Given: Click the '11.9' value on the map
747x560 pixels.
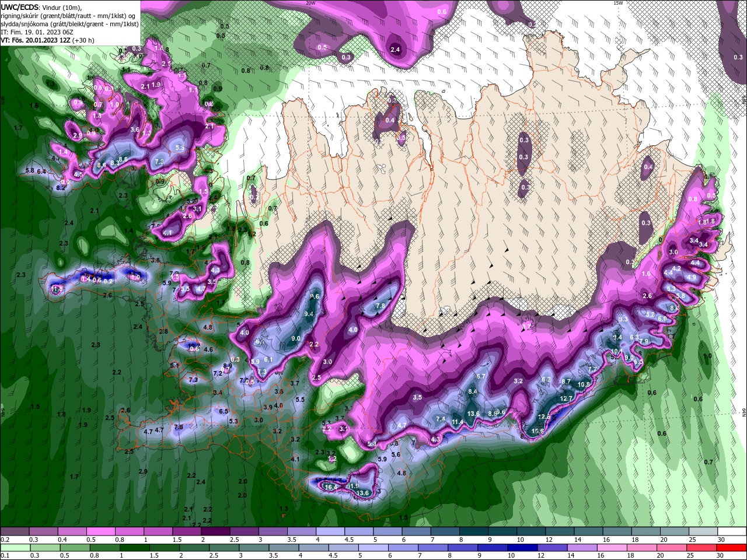Looking at the screenshot, I should 353,486.
